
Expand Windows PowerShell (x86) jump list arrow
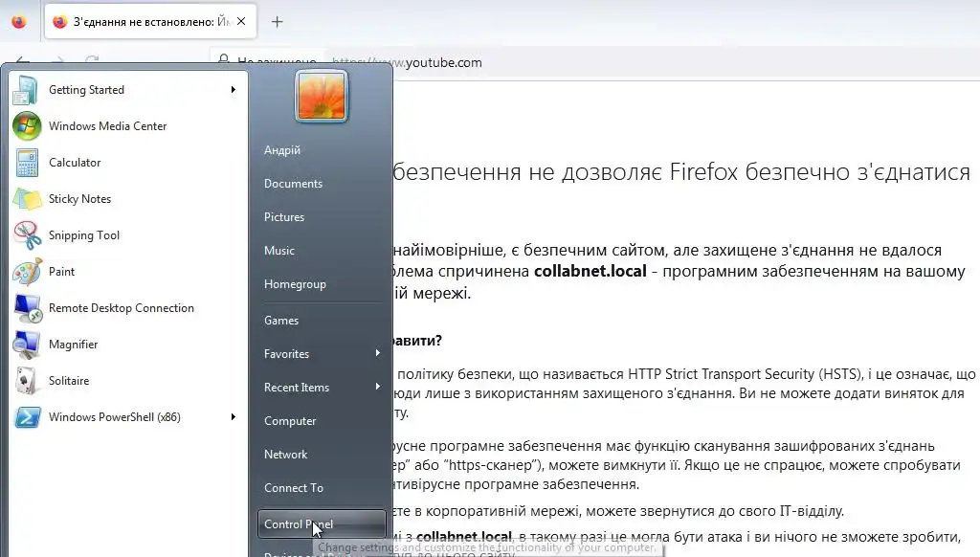[234, 417]
